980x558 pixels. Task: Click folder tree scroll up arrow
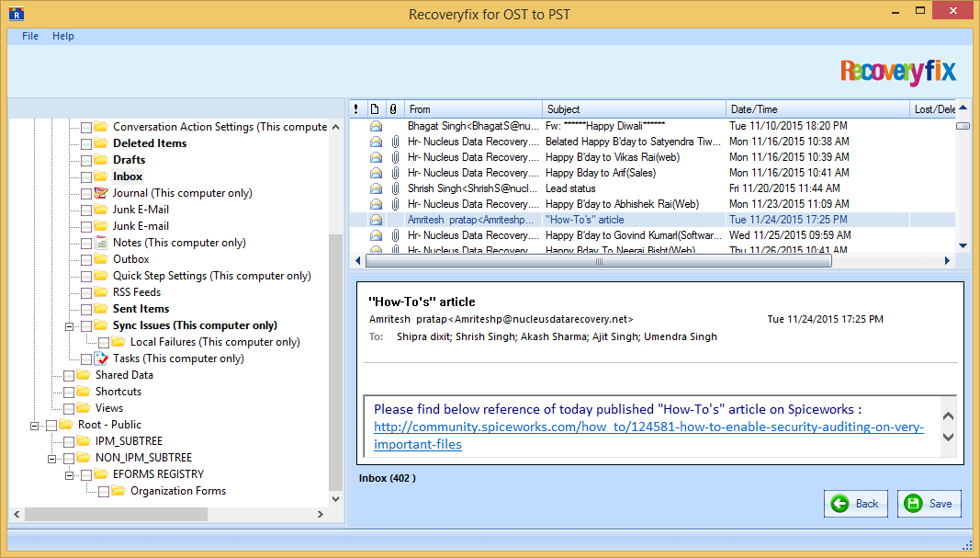click(335, 127)
